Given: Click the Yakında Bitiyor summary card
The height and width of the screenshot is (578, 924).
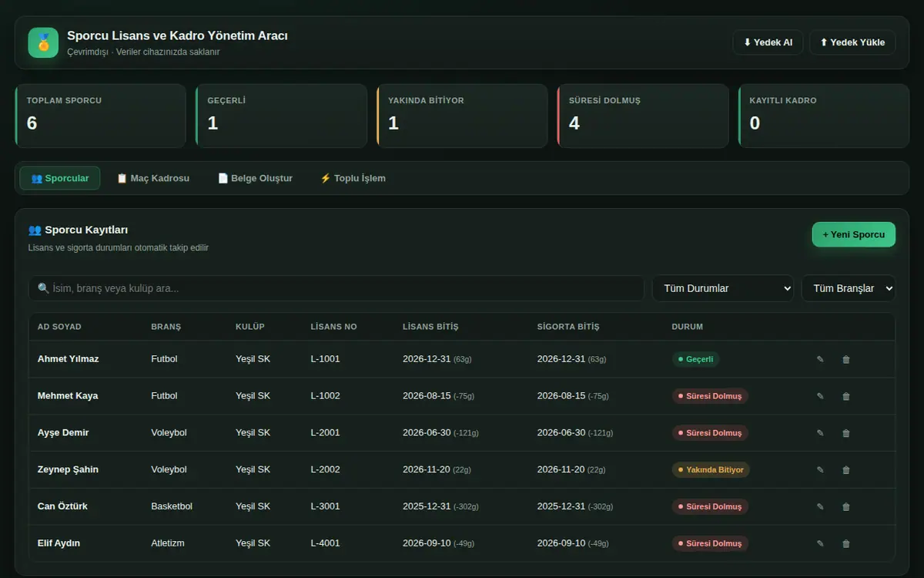Looking at the screenshot, I should [x=463, y=116].
